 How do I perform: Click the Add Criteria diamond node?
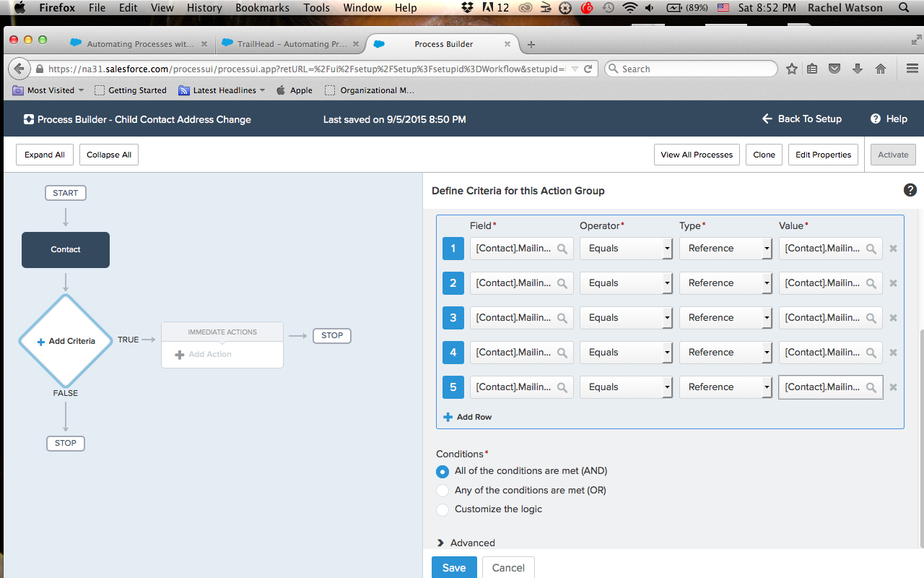pyautogui.click(x=66, y=341)
